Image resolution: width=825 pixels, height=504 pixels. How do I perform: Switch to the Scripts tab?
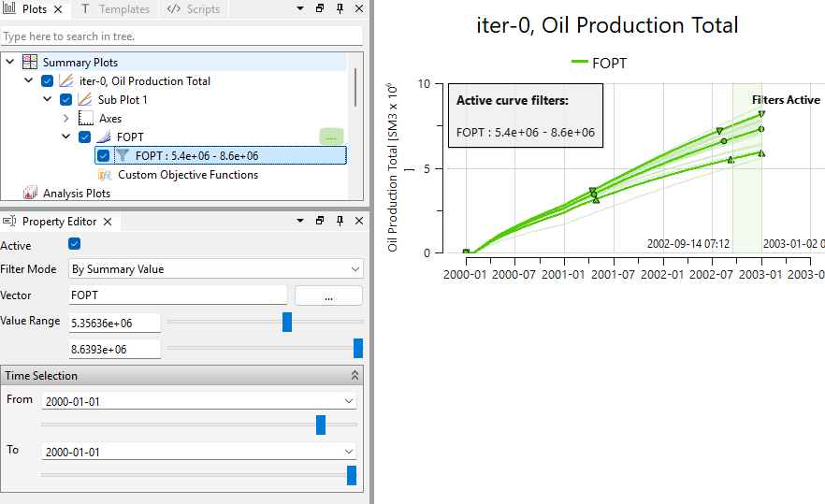pyautogui.click(x=194, y=9)
